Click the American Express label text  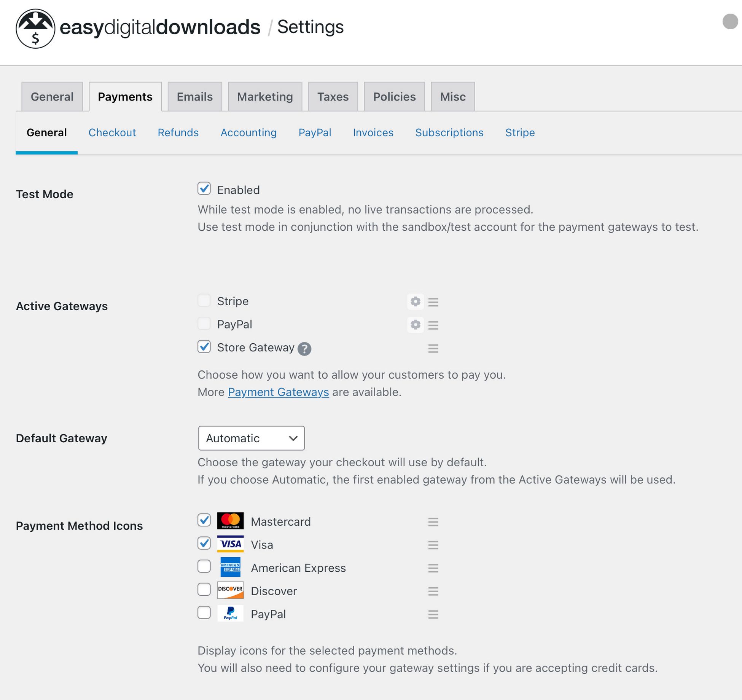[298, 568]
